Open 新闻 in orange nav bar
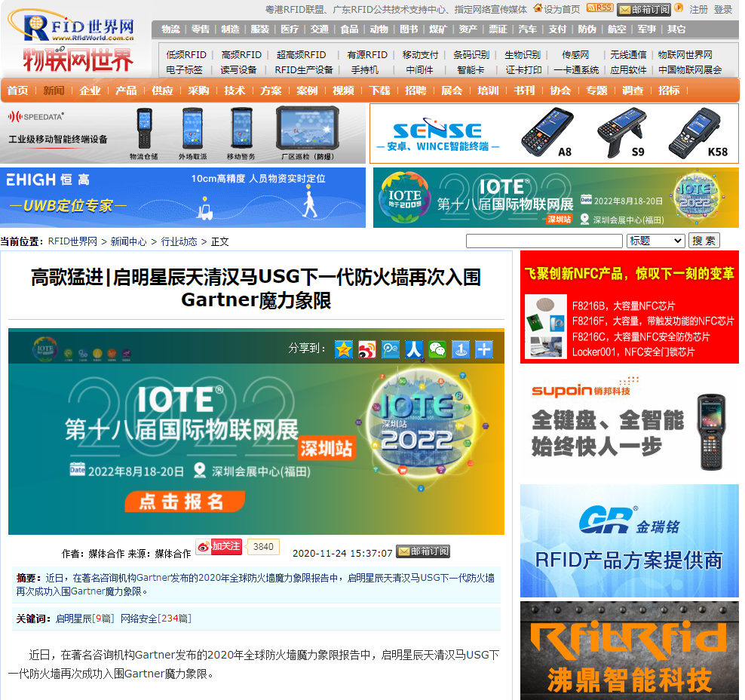745x700 pixels. click(54, 91)
